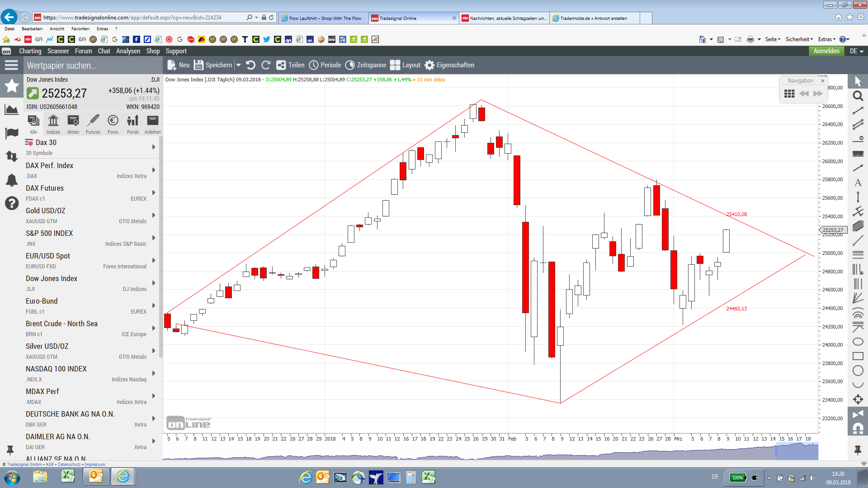Viewport: 868px width, 488px height.
Task: Close the Navigation panel
Action: point(823,81)
